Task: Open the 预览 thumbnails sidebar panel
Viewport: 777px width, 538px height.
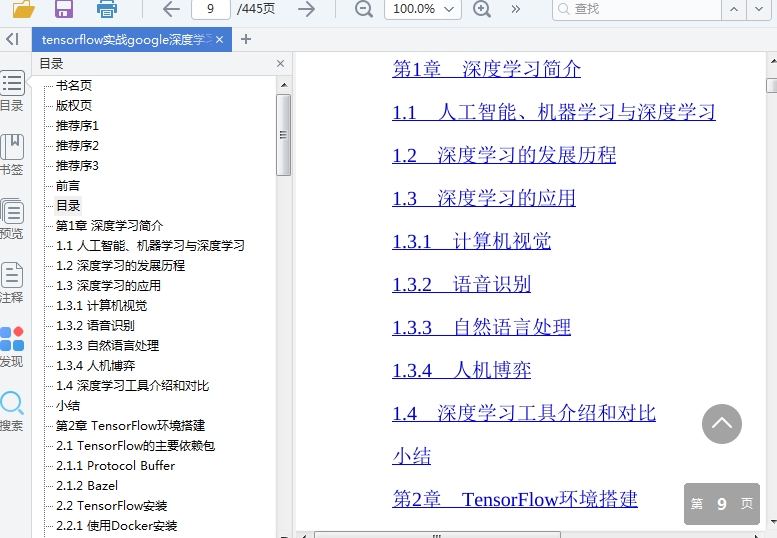Action: (x=12, y=219)
